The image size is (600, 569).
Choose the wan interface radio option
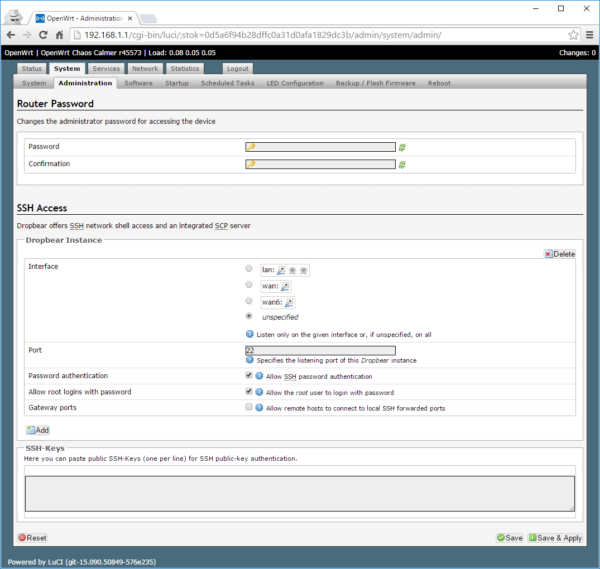[248, 286]
